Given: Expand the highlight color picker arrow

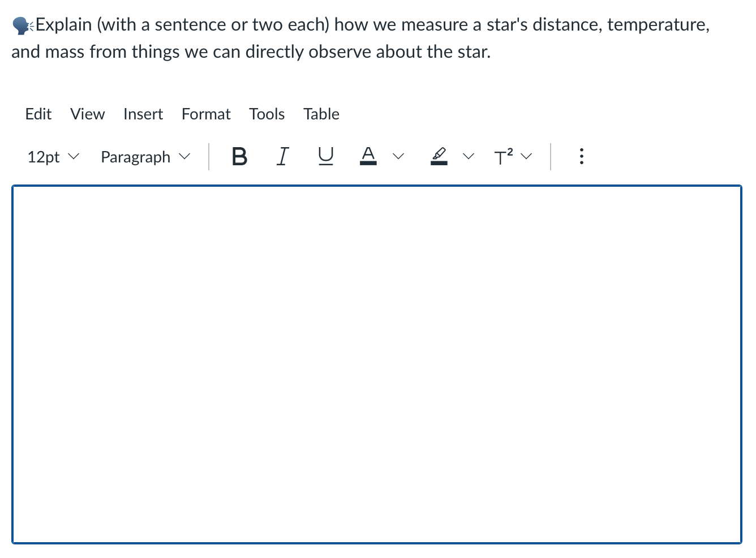Looking at the screenshot, I should point(469,156).
